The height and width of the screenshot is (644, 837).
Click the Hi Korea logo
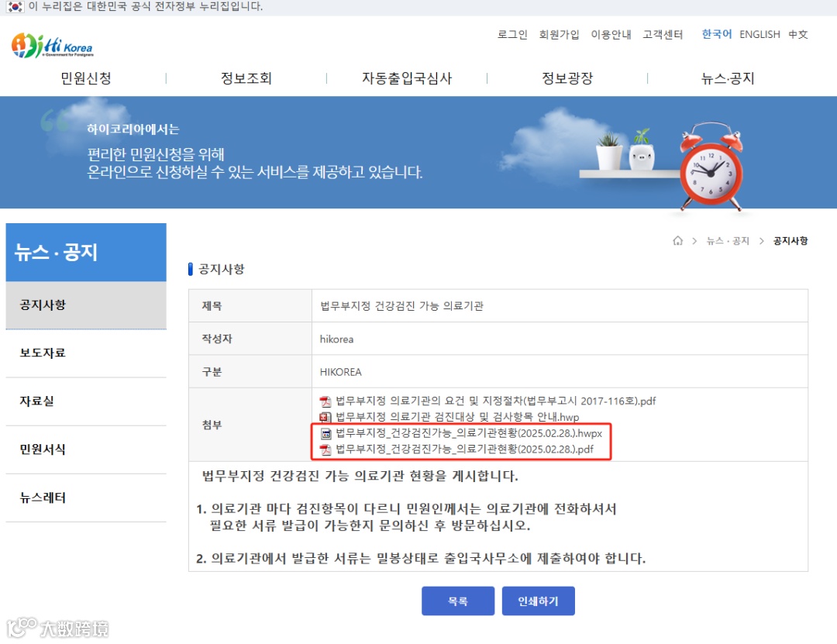click(x=53, y=46)
